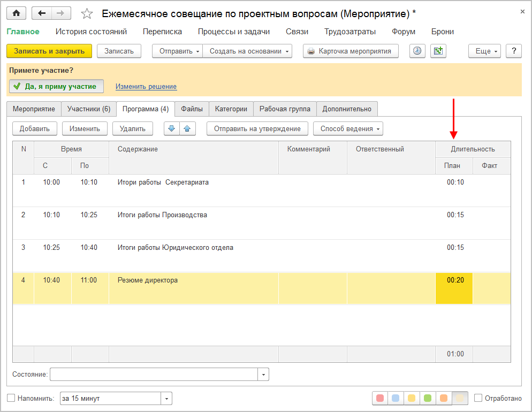
Task: Pick the green color flag swatch
Action: (x=428, y=398)
